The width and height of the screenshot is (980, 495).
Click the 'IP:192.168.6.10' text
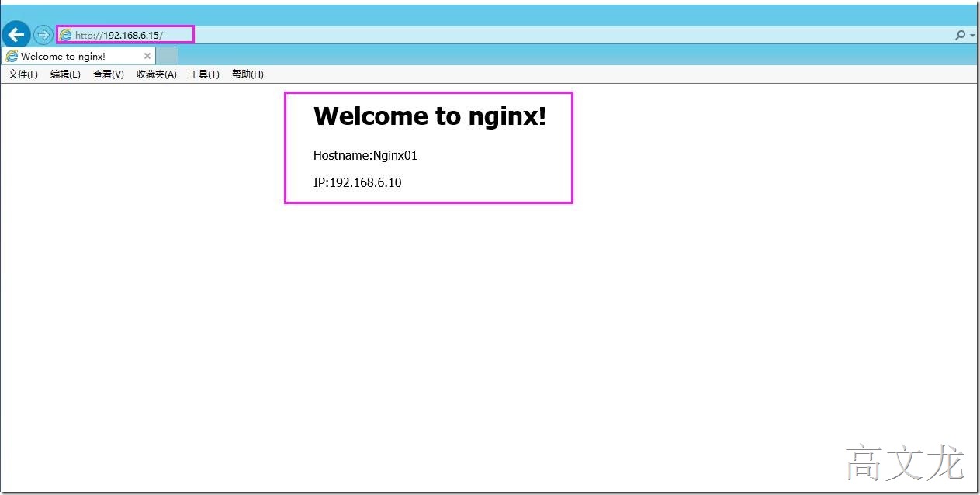pyautogui.click(x=358, y=183)
